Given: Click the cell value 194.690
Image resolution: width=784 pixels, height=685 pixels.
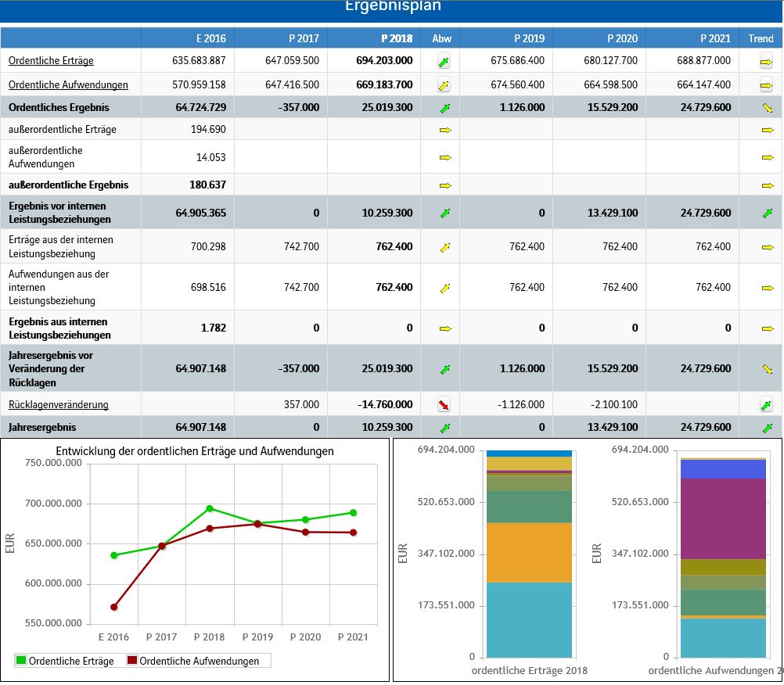Looking at the screenshot, I should click(x=208, y=129).
